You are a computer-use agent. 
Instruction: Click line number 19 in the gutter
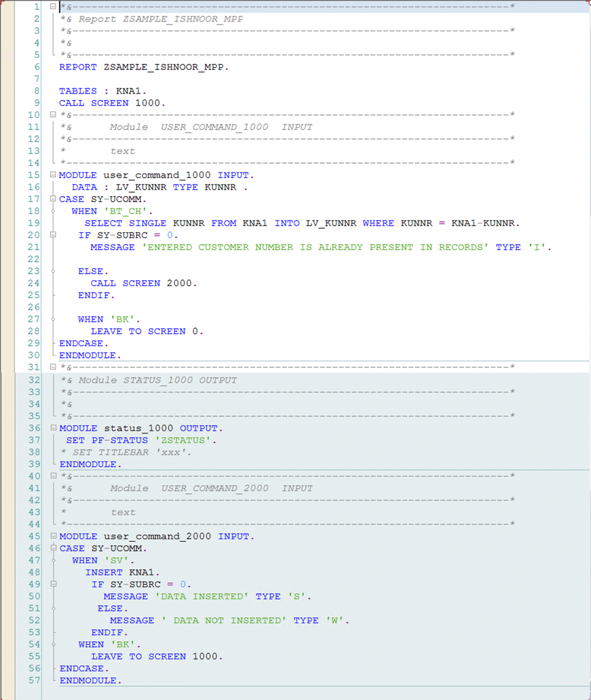click(x=34, y=223)
